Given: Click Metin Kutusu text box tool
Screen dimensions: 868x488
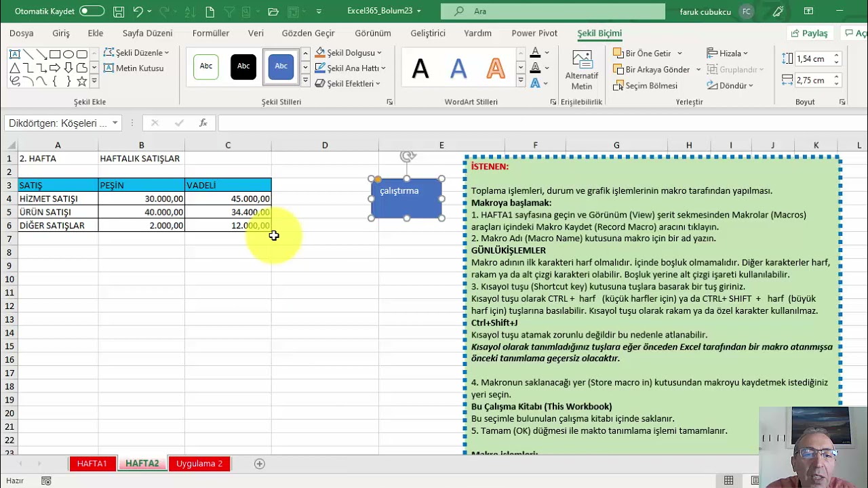Looking at the screenshot, I should pyautogui.click(x=134, y=68).
